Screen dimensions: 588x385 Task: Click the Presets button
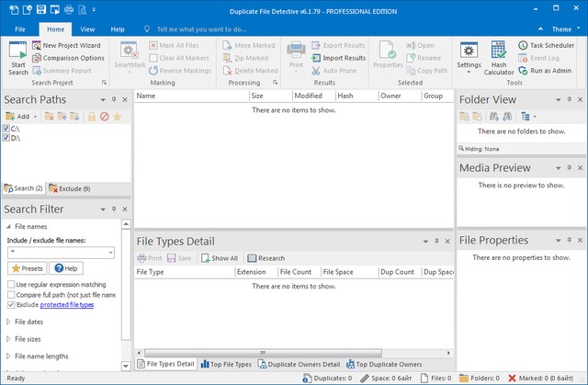[26, 268]
